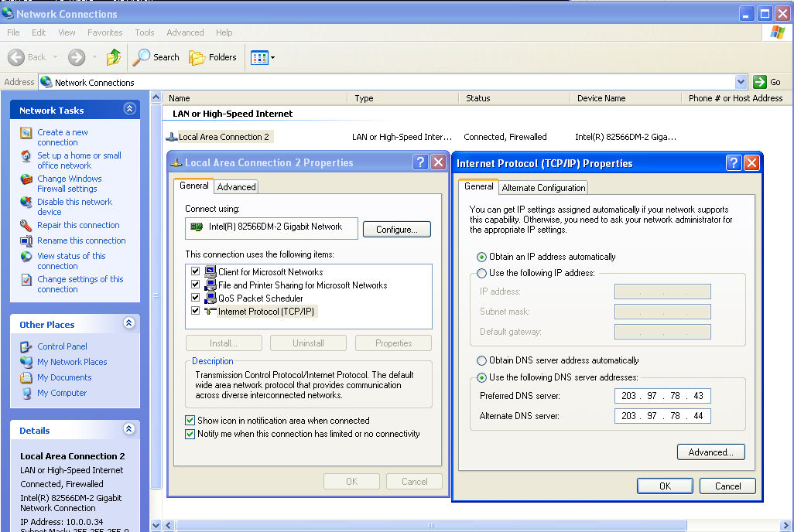The image size is (794, 532).
Task: Switch to the Alternate Configuration tab
Action: 543,187
